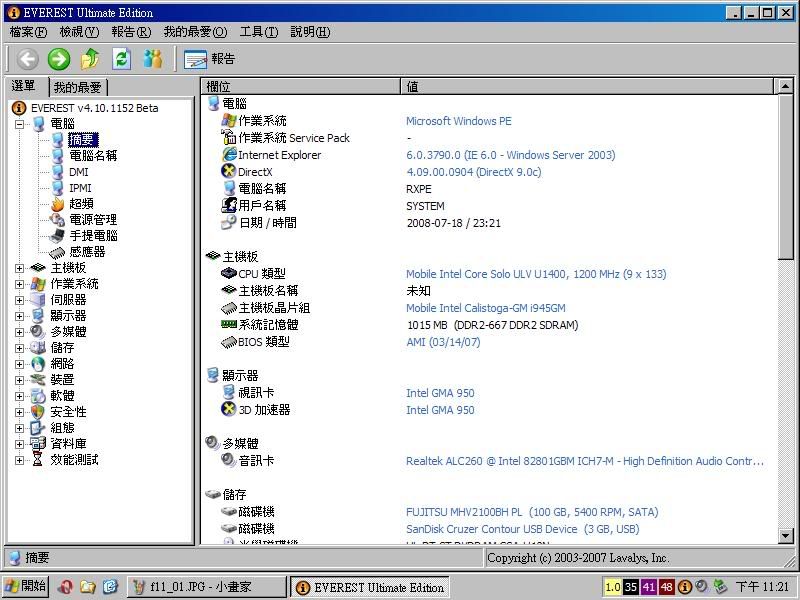800x600 pixels.
Task: Select the 電源管理 icon in tree
Action: point(57,220)
